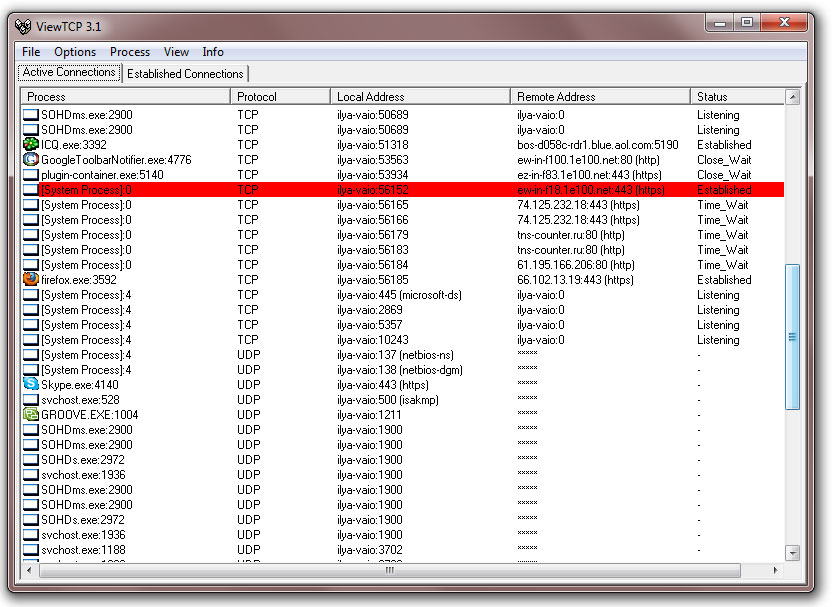
Task: Click local address ilya-vaio:1211
Action: 369,415
